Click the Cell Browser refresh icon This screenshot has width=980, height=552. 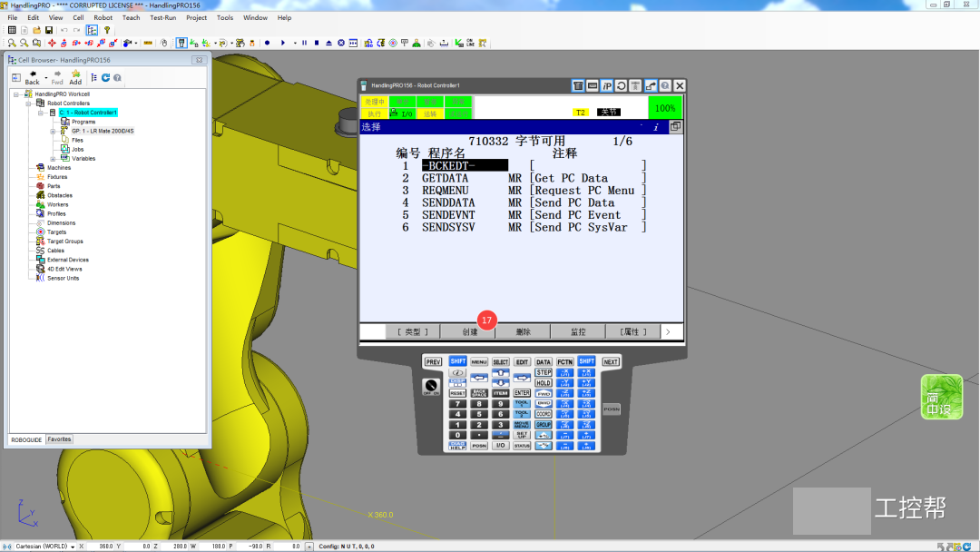point(105,77)
